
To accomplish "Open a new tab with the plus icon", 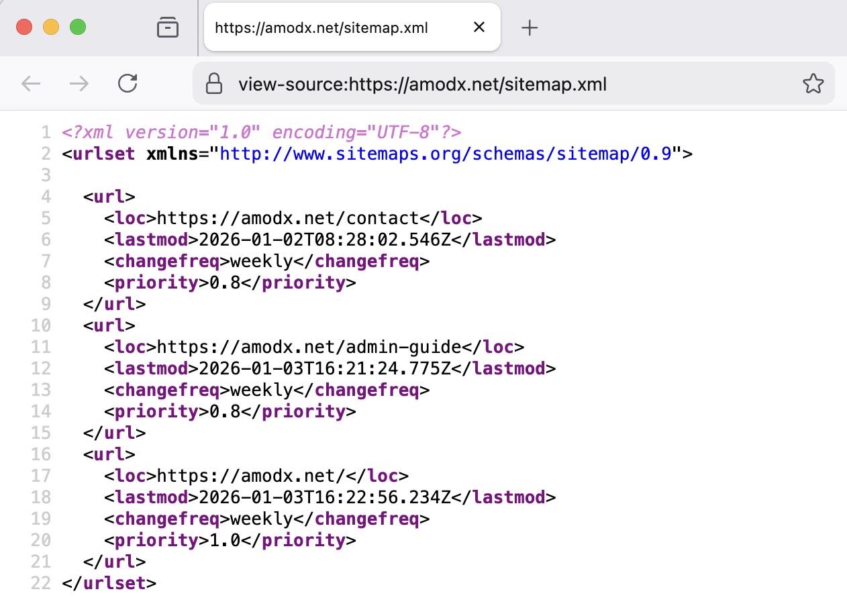I will click(530, 28).
